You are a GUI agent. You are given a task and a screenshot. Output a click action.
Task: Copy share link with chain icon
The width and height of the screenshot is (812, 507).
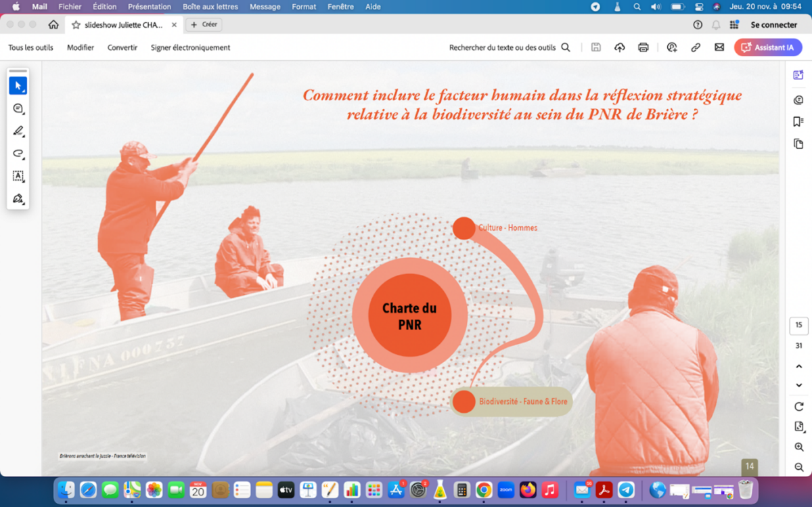click(696, 47)
